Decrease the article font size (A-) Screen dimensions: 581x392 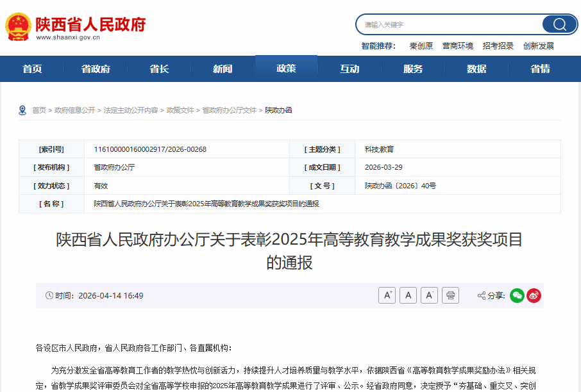click(430, 295)
